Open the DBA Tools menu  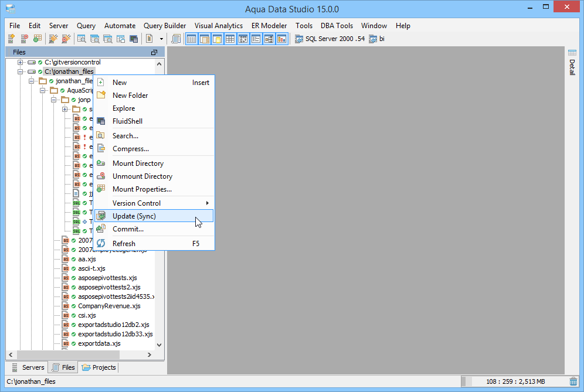point(337,26)
